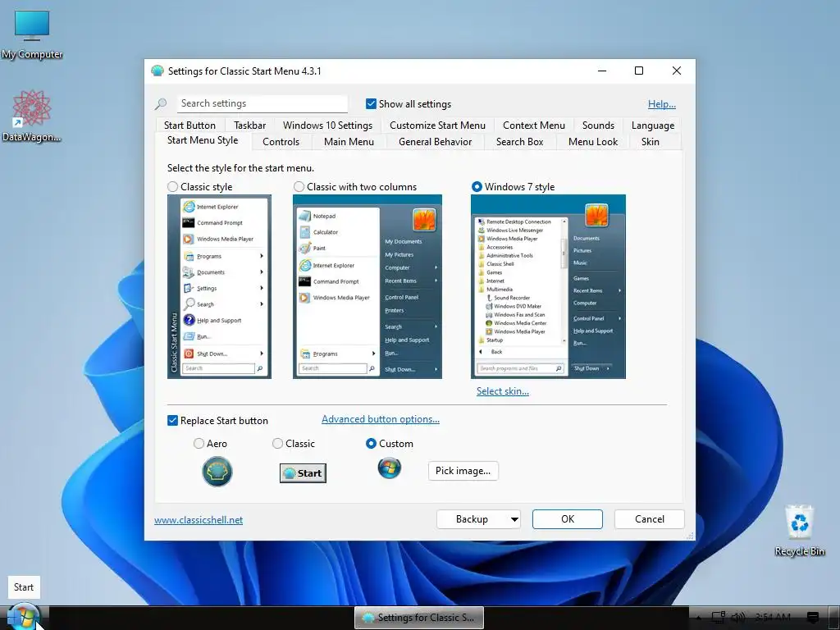Click the network icon in the system tray

pyautogui.click(x=718, y=617)
